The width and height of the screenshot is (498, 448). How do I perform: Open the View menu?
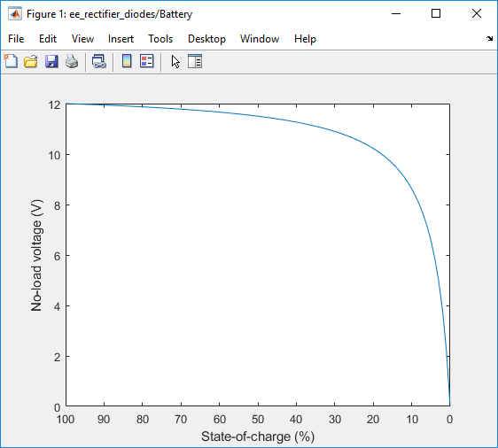point(82,39)
